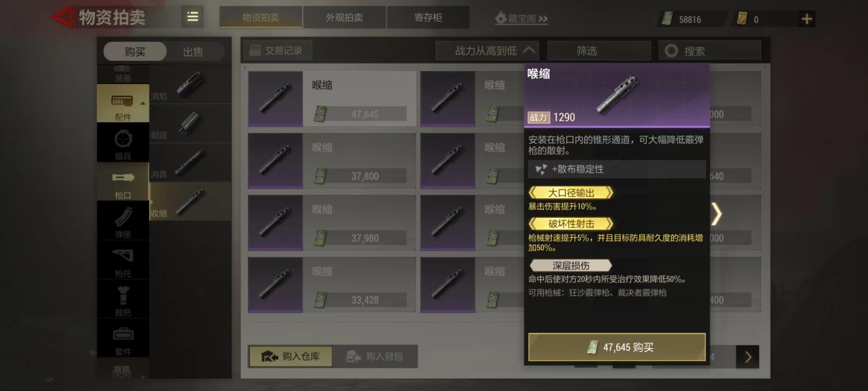Viewport: 868px width, 391px height.
Task: Choose the 消音 silencer subcategory
Action: (190, 163)
